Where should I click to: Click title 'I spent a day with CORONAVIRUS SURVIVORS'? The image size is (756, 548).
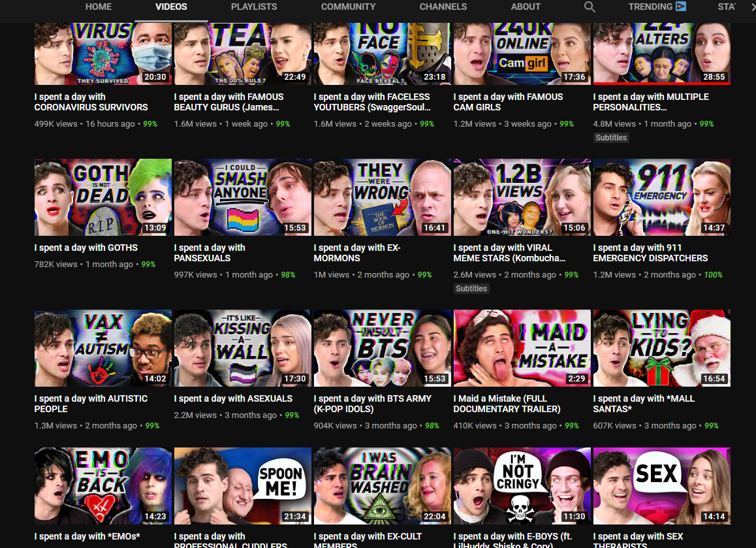pos(91,102)
